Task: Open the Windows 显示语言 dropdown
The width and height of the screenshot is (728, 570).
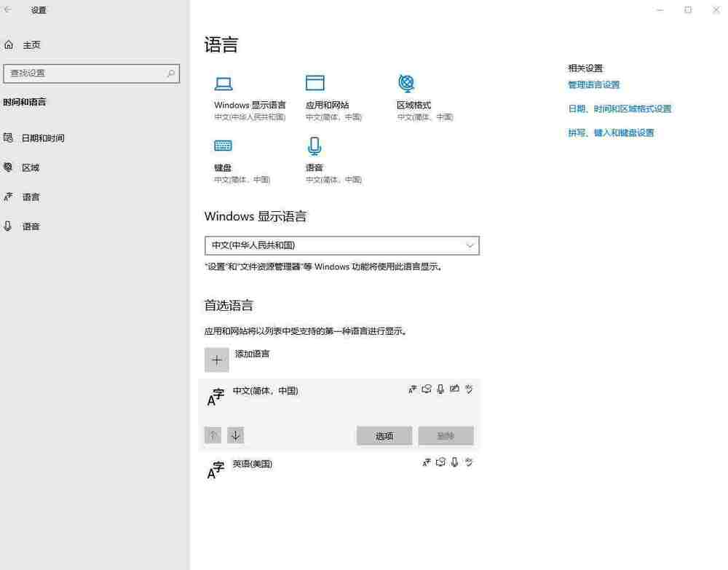Action: click(341, 245)
